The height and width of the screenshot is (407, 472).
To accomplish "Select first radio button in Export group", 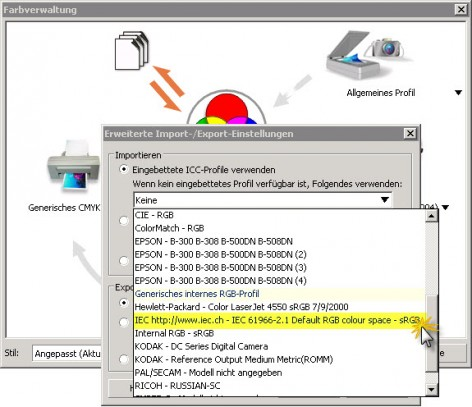I will coord(124,303).
